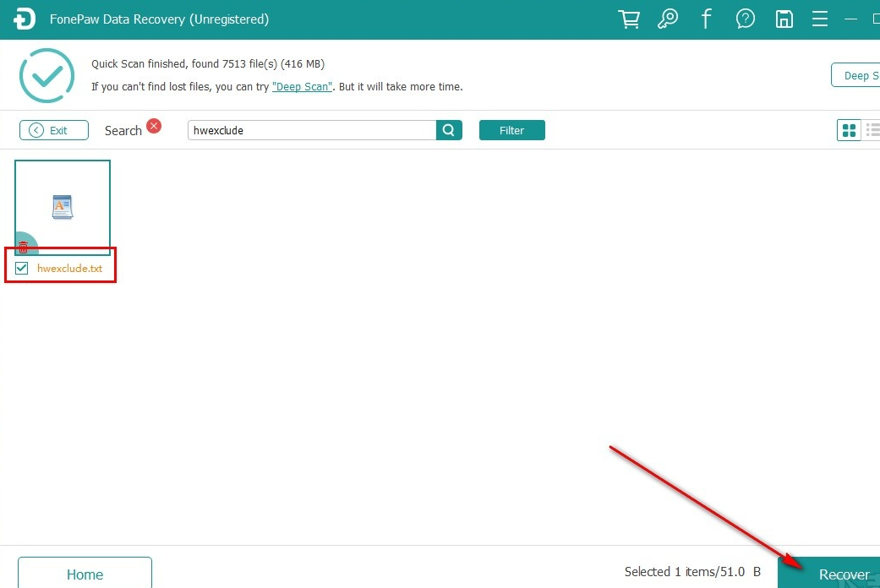Focus the search field containing hwexclude

[x=312, y=130]
